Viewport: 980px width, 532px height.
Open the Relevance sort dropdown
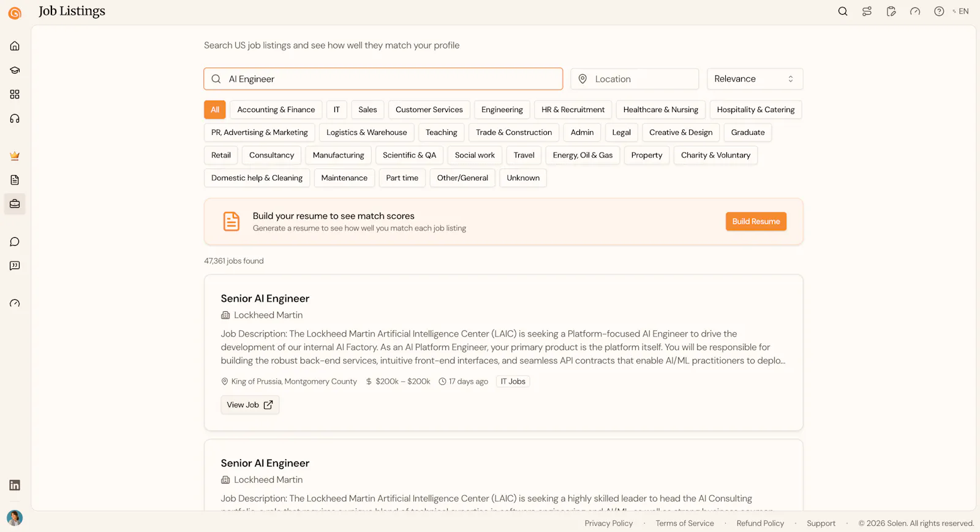(x=755, y=78)
